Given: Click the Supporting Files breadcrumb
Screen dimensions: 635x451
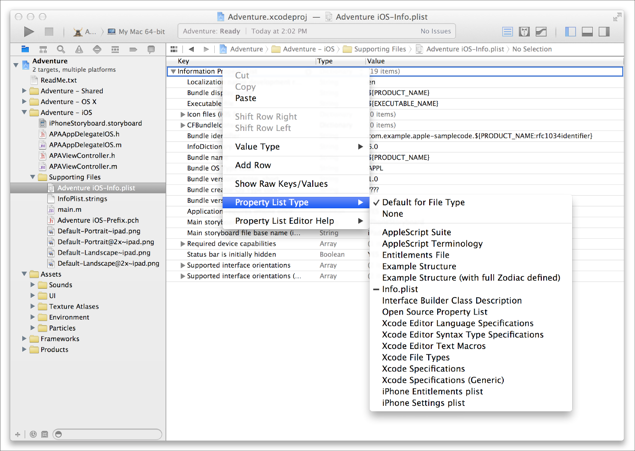Looking at the screenshot, I should pos(375,49).
